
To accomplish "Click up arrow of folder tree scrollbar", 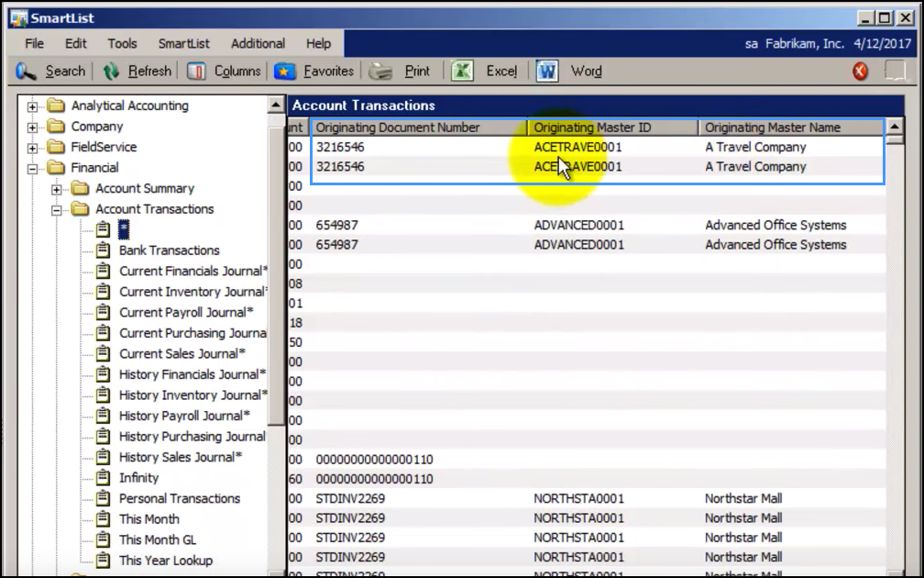I will 276,105.
